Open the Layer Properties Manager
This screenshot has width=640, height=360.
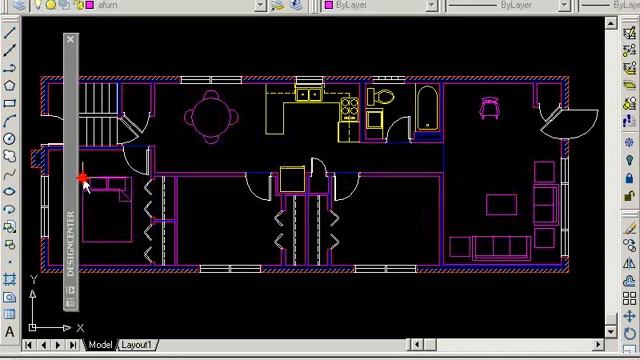(19, 5)
